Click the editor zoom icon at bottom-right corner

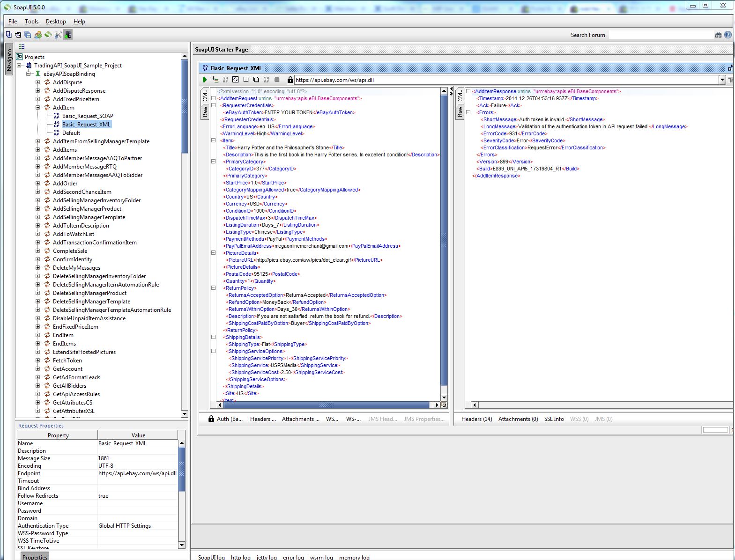[444, 405]
